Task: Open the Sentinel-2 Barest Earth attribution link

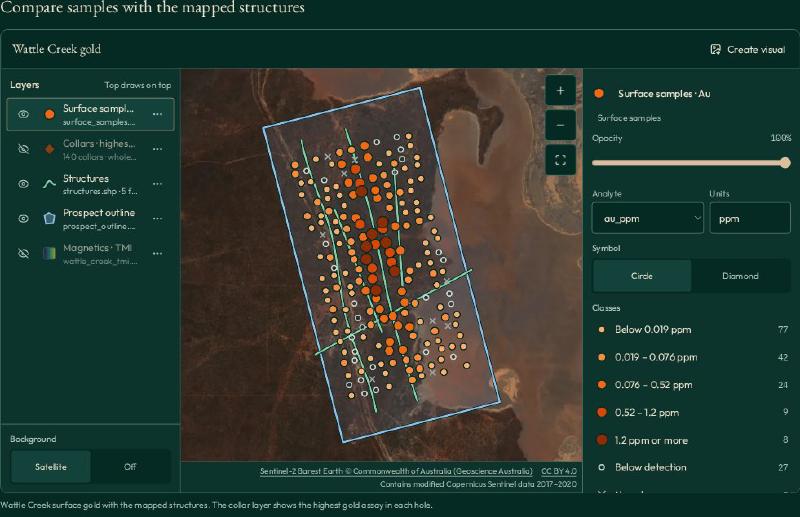Action: click(x=396, y=471)
